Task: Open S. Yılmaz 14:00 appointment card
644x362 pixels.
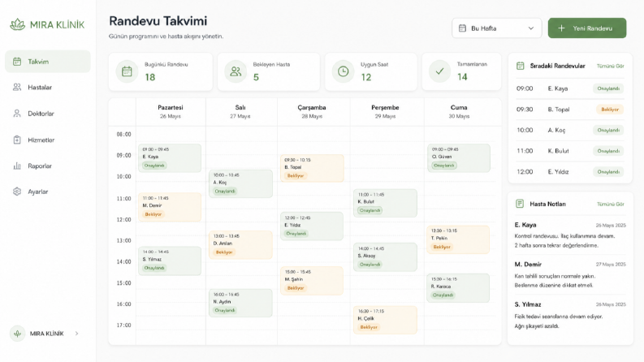Action: tap(170, 261)
